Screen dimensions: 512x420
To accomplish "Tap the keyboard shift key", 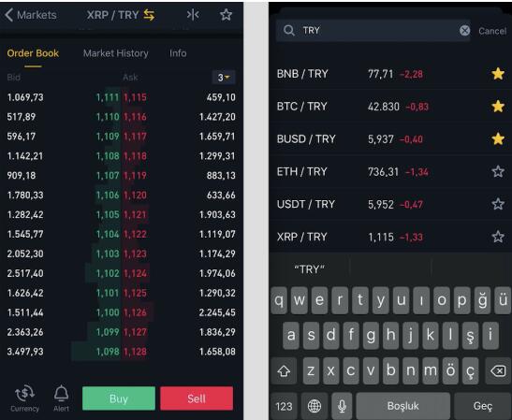I will 284,370.
